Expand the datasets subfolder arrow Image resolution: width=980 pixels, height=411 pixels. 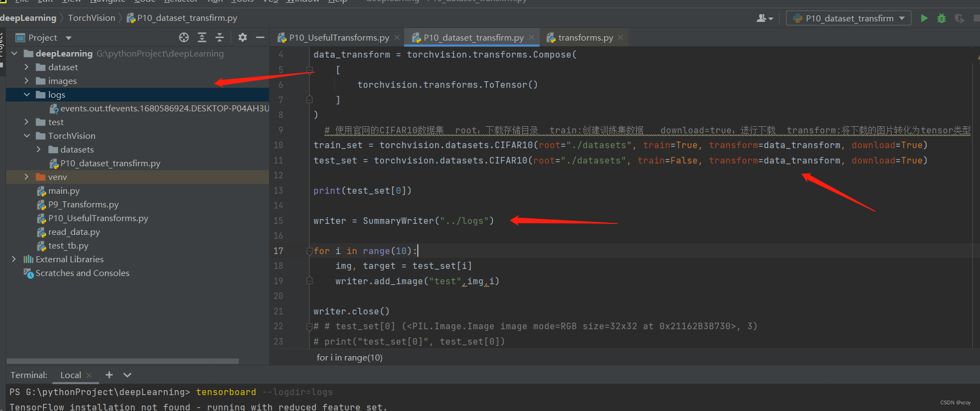[x=38, y=149]
